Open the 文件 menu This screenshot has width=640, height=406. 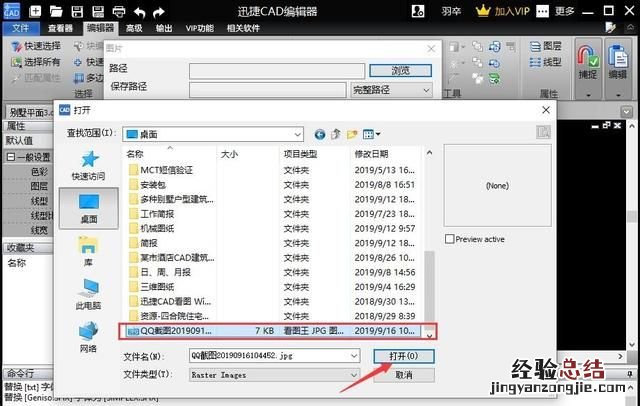point(20,28)
